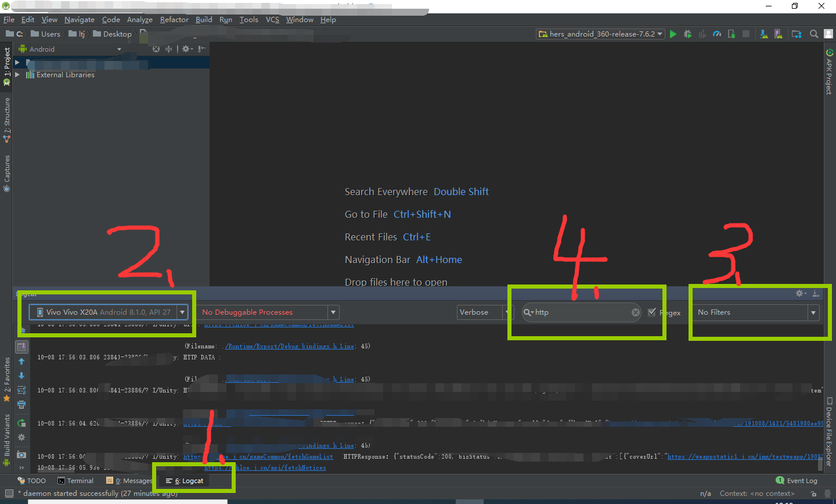Image resolution: width=836 pixels, height=504 pixels.
Task: Expand the blurred top project node
Action: (17, 62)
